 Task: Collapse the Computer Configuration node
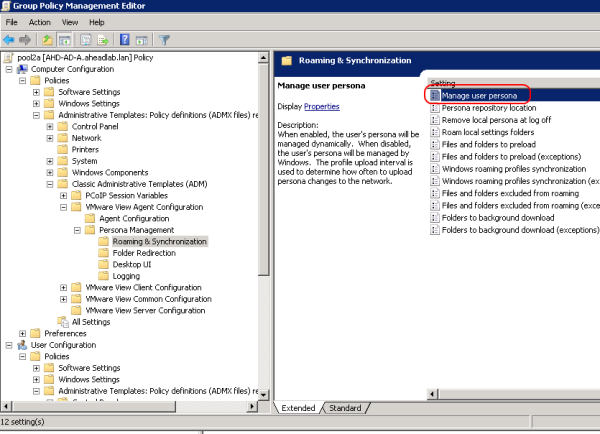[x=9, y=69]
